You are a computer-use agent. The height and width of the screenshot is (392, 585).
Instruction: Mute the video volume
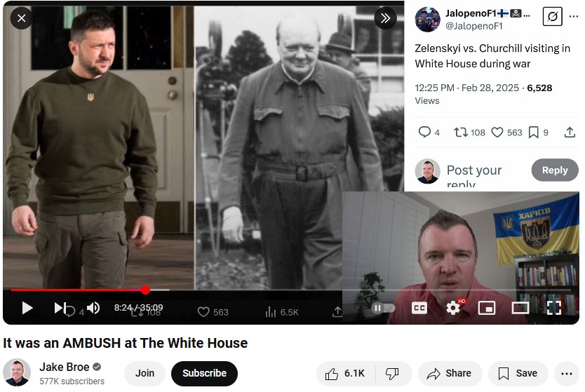[93, 308]
